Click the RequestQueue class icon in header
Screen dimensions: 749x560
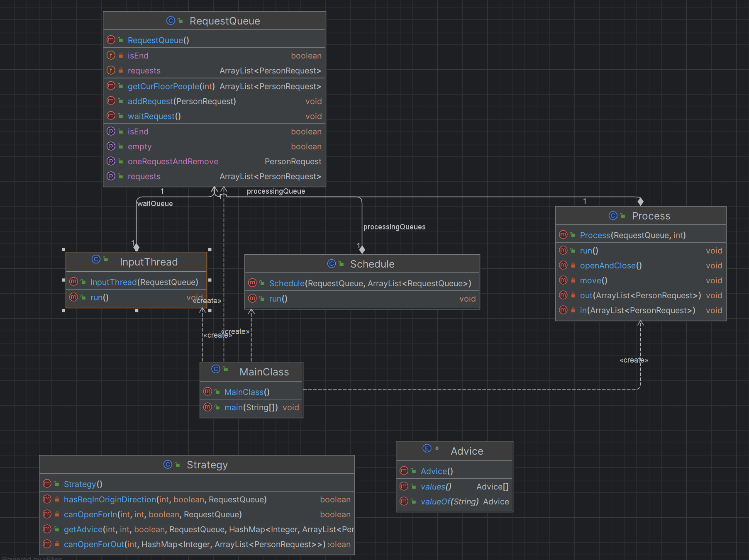coord(171,20)
